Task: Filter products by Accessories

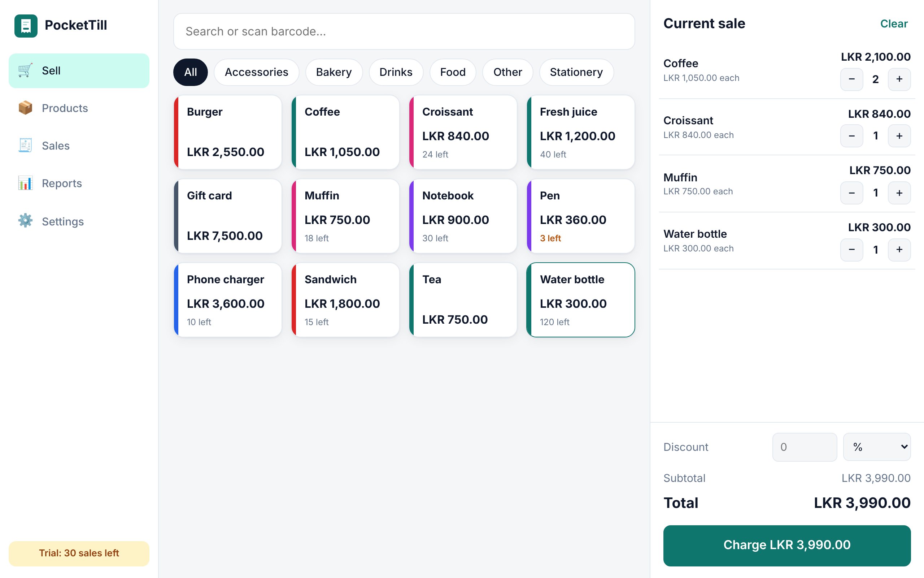Action: (256, 72)
